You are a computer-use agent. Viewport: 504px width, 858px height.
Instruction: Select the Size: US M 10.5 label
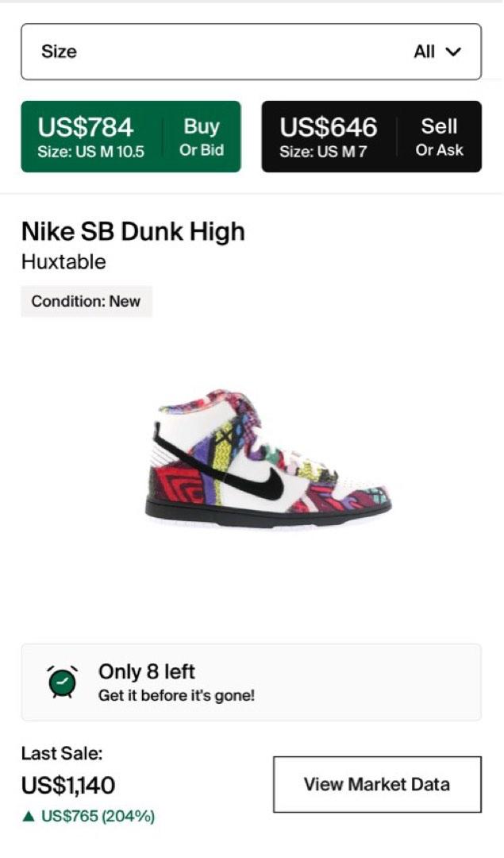pyautogui.click(x=90, y=152)
